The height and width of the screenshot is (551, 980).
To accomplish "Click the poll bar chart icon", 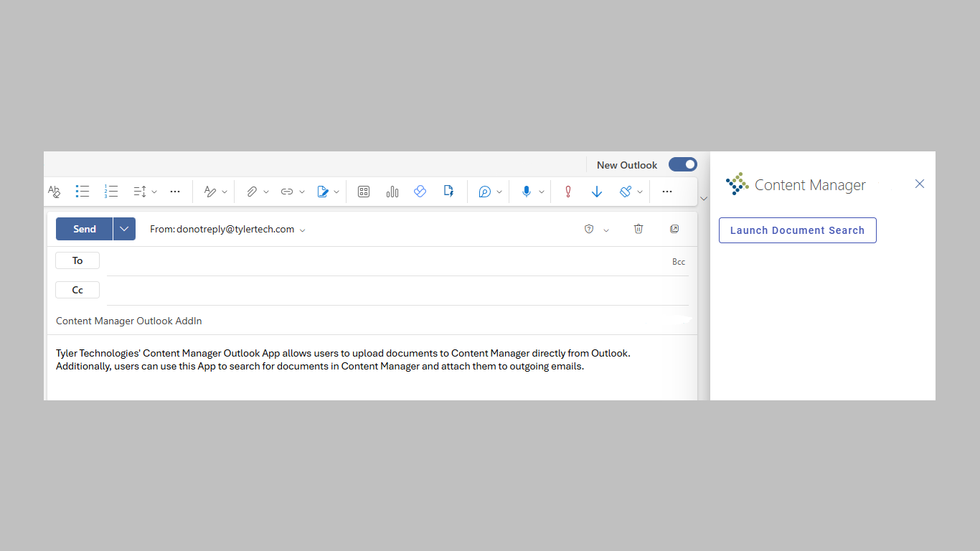I will coord(392,192).
